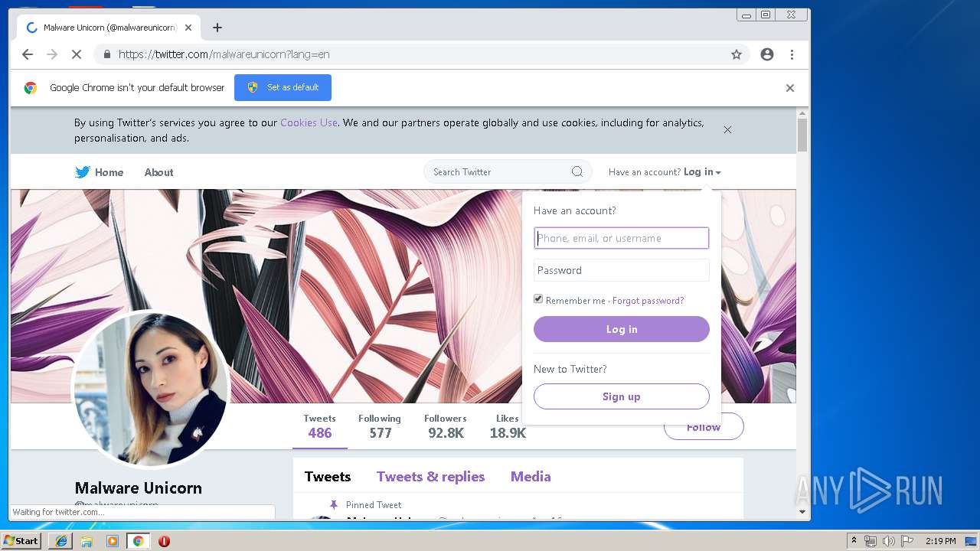The height and width of the screenshot is (551, 980).
Task: Click the Set as default button
Action: click(283, 87)
